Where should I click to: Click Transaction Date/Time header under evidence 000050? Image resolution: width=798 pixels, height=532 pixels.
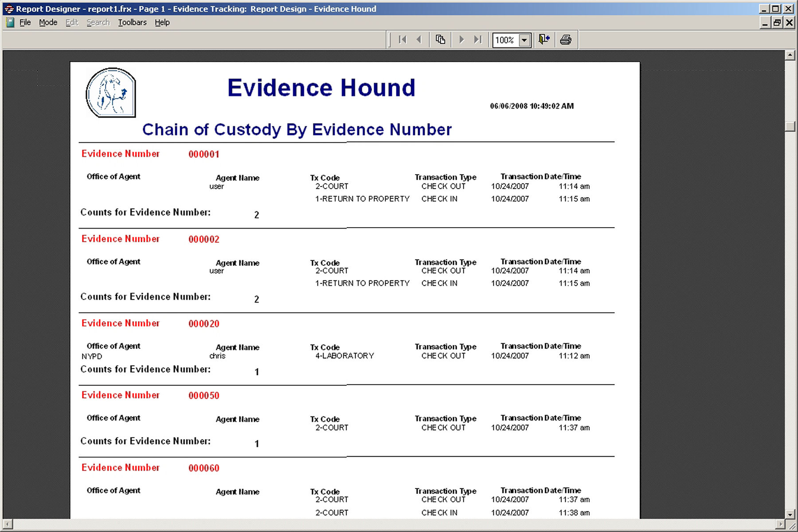pos(541,418)
